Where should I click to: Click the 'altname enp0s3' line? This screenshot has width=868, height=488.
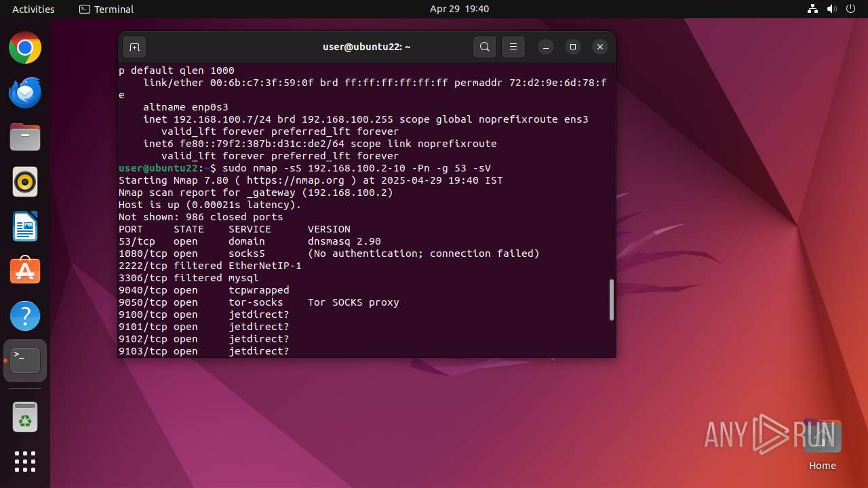click(186, 107)
